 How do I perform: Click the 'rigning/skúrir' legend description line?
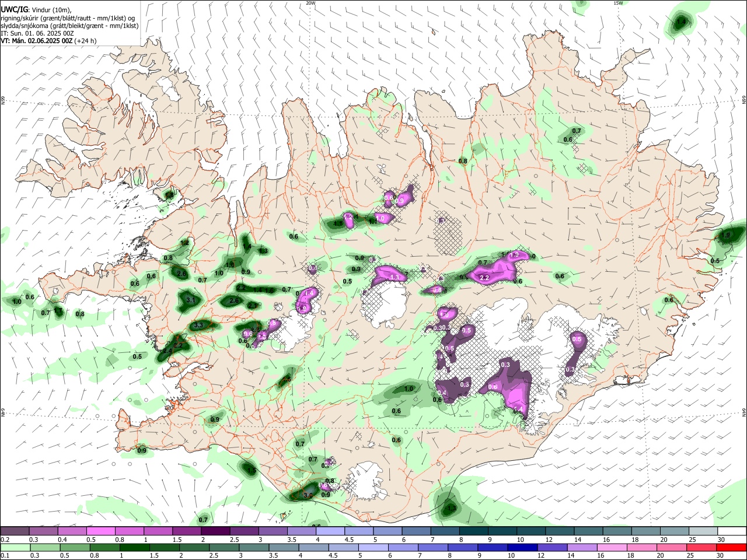pyautogui.click(x=68, y=18)
